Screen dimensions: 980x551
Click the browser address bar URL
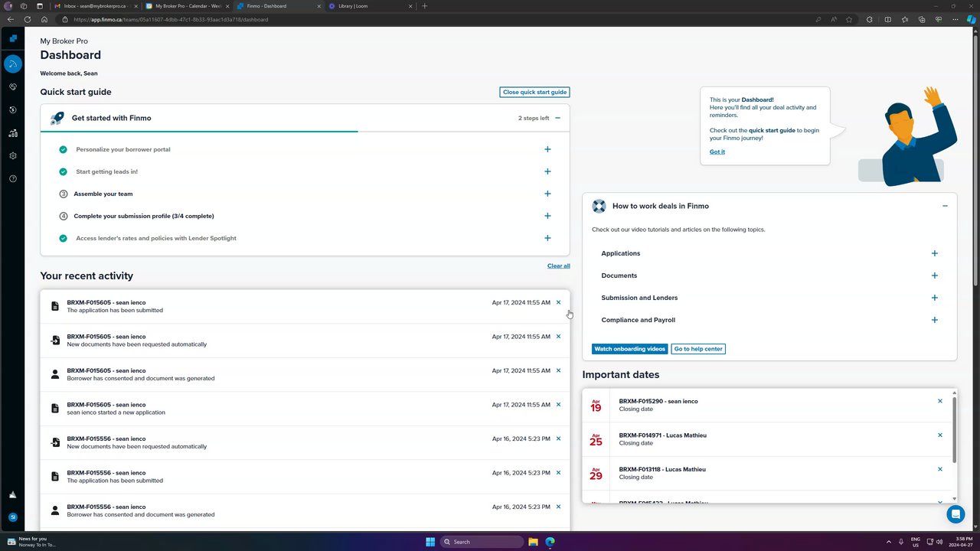[171, 19]
